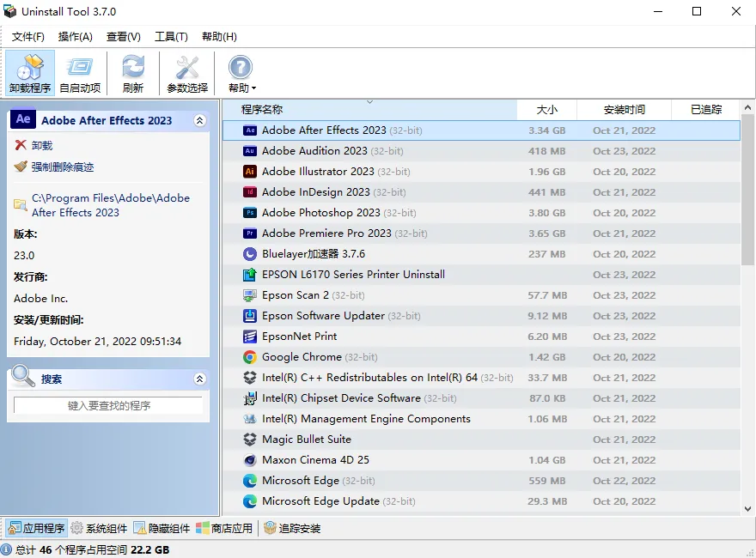Collapse the Adobe After Effects 2023 details panel
This screenshot has width=756, height=558.
(199, 120)
